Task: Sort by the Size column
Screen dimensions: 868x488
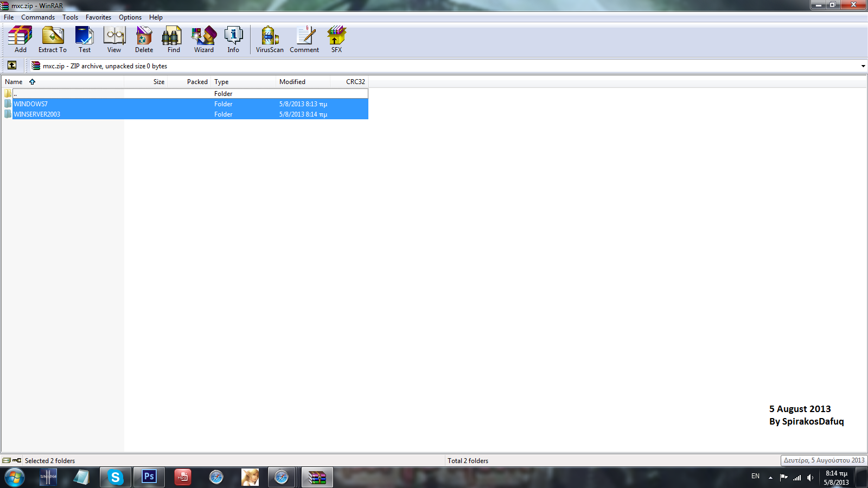Action: [146, 82]
